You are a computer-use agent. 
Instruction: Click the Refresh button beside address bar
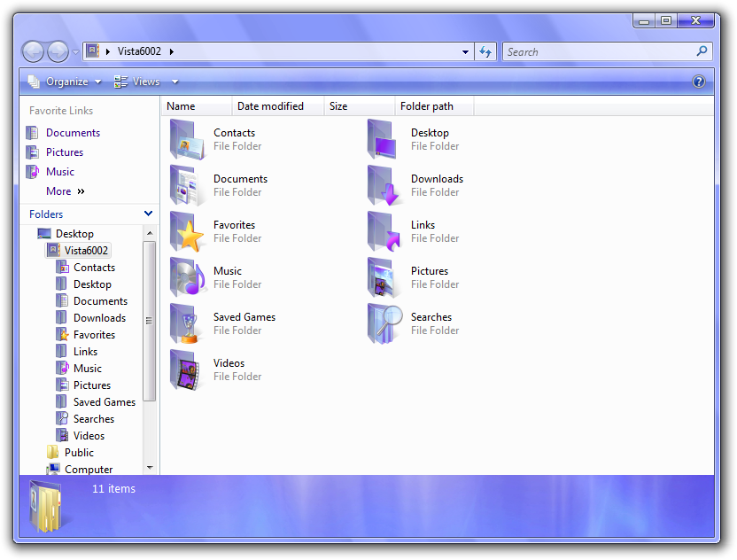pos(485,51)
